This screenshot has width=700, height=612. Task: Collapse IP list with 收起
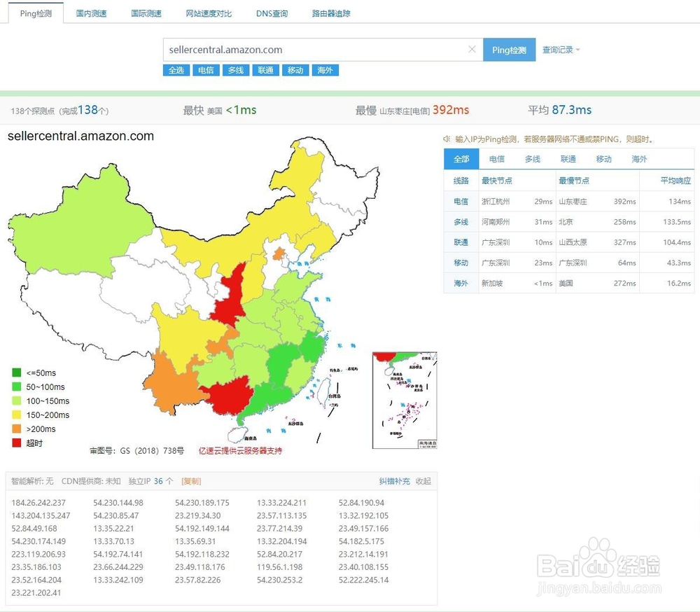click(423, 481)
